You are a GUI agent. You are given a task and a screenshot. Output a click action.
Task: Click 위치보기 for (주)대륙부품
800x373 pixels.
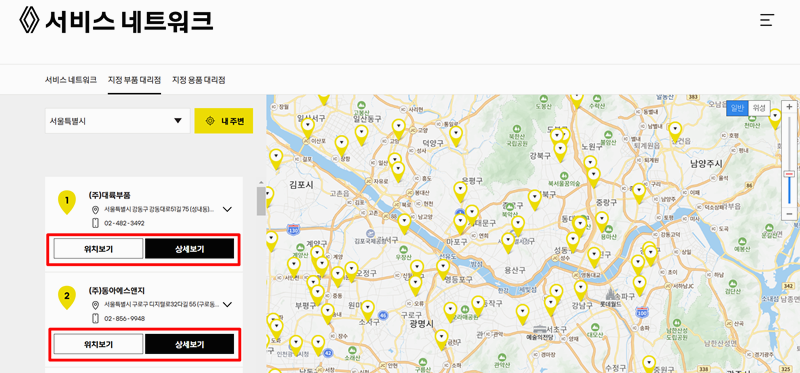(98, 249)
